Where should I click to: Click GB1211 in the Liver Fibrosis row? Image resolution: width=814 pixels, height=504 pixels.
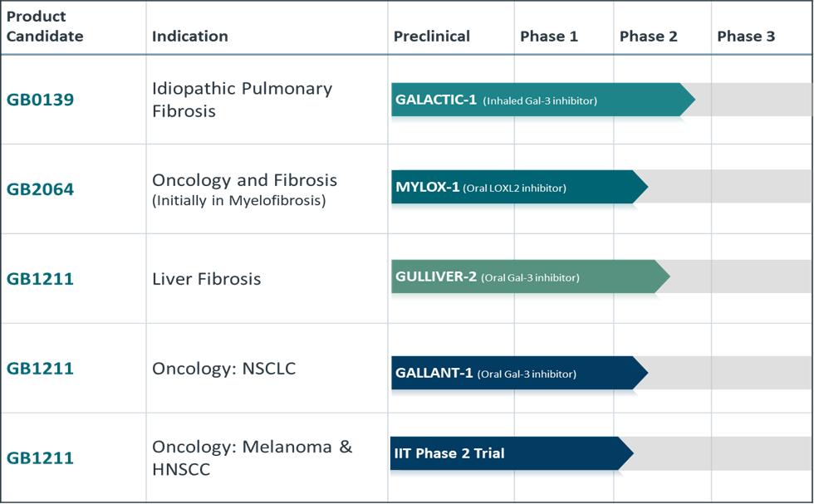click(x=41, y=279)
